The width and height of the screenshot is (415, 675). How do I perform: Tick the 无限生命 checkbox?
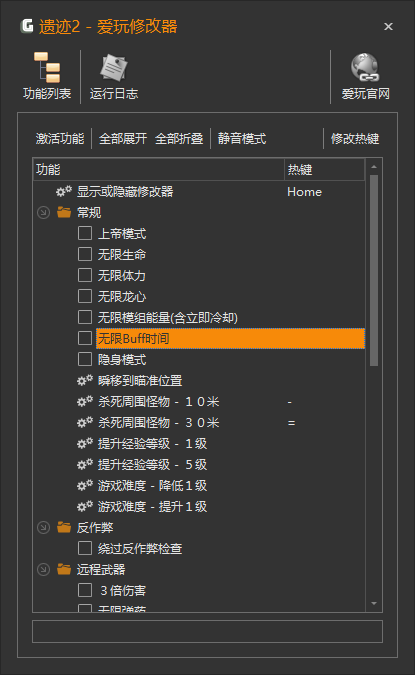pyautogui.click(x=85, y=254)
